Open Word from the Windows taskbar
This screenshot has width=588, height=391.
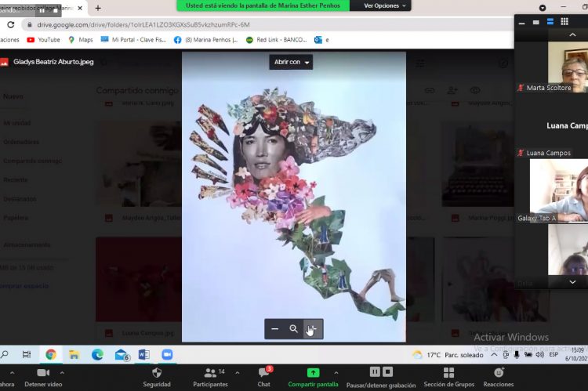(143, 355)
